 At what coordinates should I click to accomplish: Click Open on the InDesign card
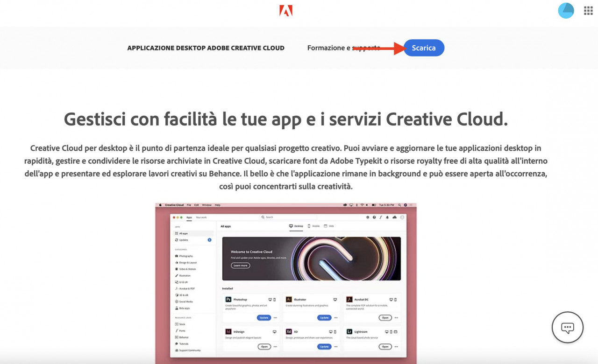[x=264, y=347]
